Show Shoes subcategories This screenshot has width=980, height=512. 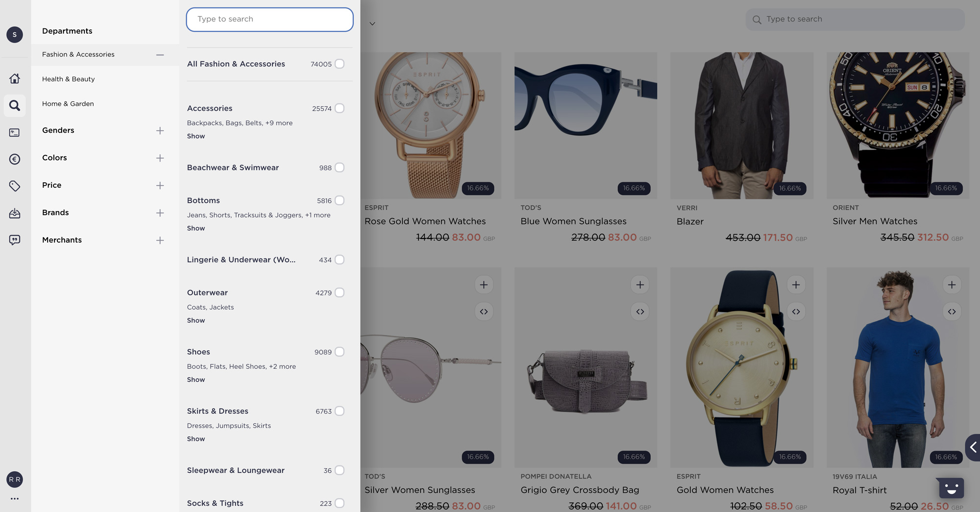coord(196,380)
